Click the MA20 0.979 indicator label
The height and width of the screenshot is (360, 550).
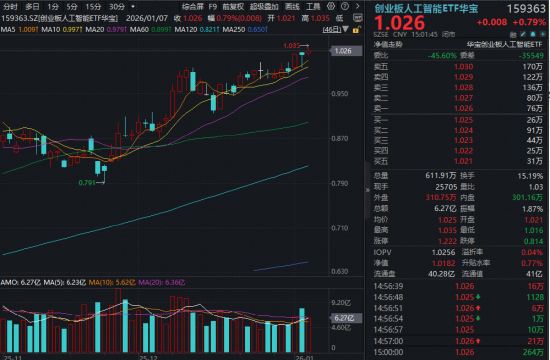coord(106,29)
